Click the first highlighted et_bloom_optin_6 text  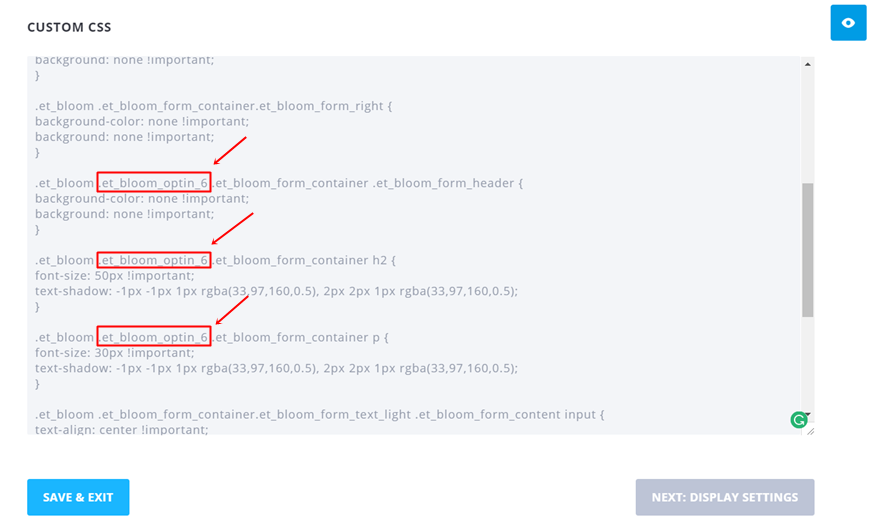pos(154,183)
